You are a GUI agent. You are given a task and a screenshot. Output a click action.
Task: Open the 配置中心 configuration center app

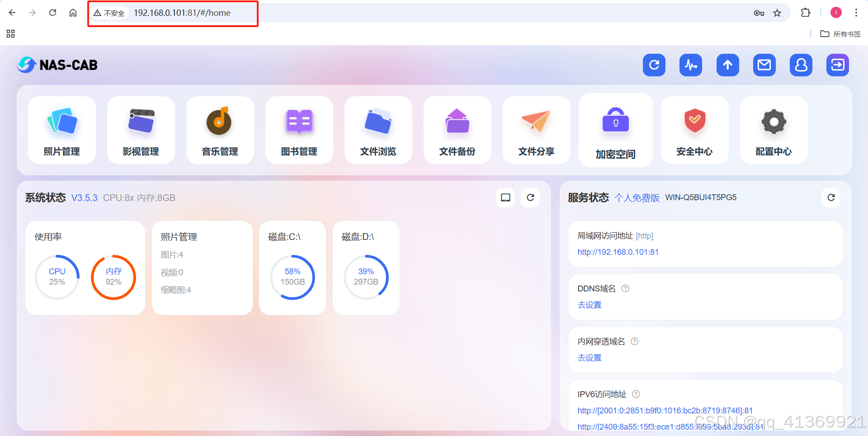[x=774, y=130]
